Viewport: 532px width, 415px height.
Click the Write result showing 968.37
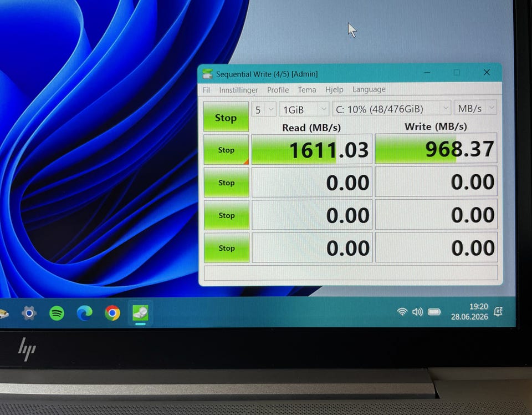436,148
